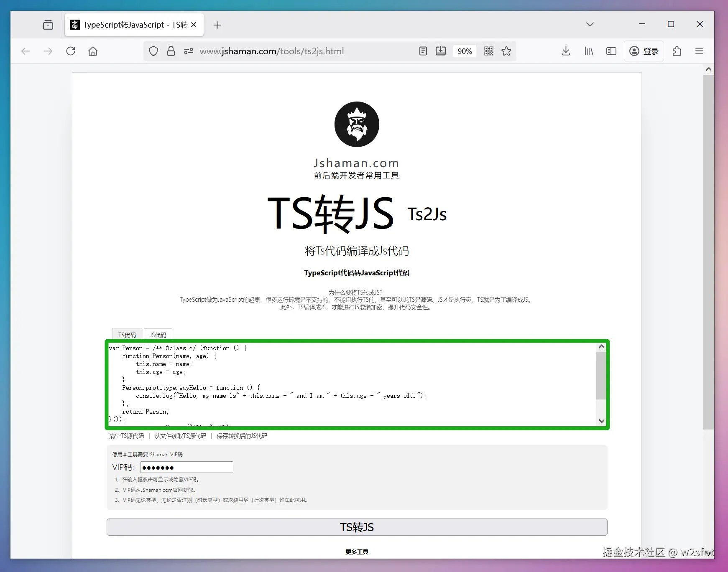
Task: Click 从文件读取TS源代码 link
Action: 180,436
